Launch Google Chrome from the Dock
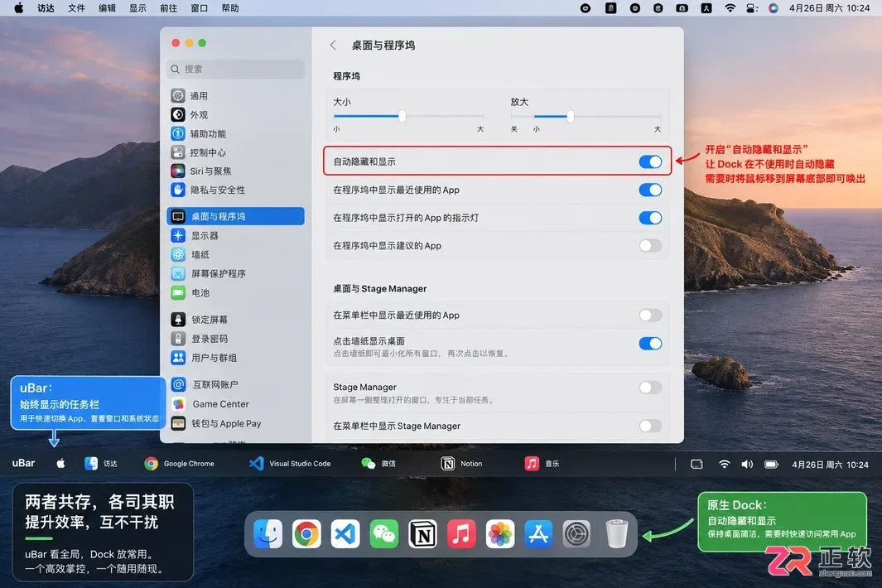 coord(306,533)
